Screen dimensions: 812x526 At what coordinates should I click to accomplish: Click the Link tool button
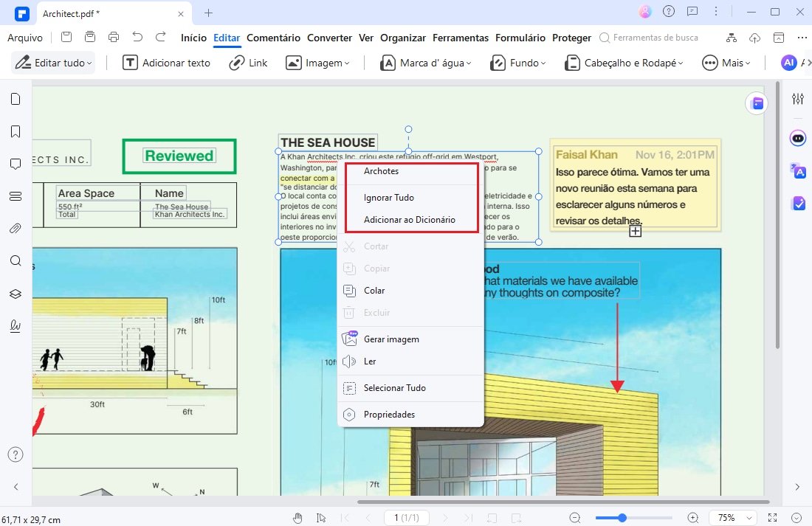coord(248,63)
